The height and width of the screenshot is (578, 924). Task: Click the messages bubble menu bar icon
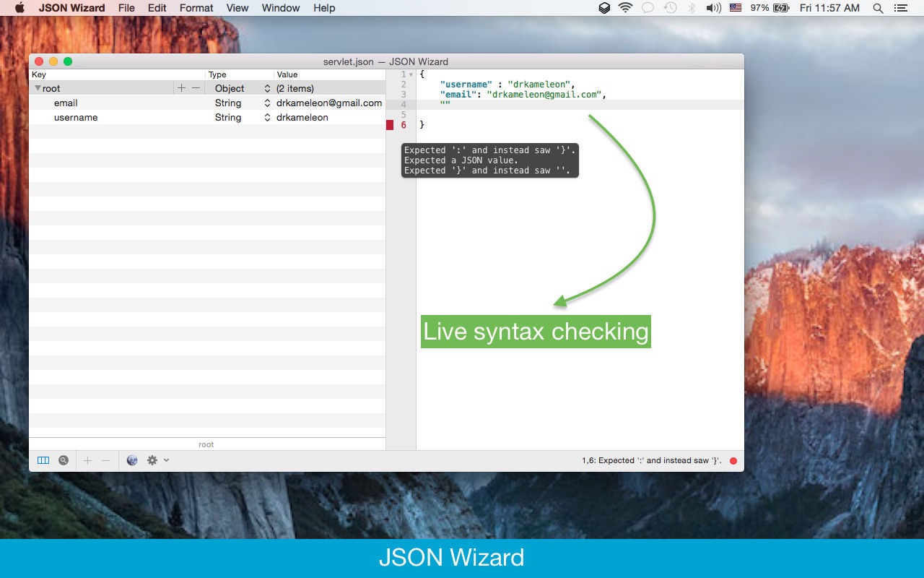(648, 8)
